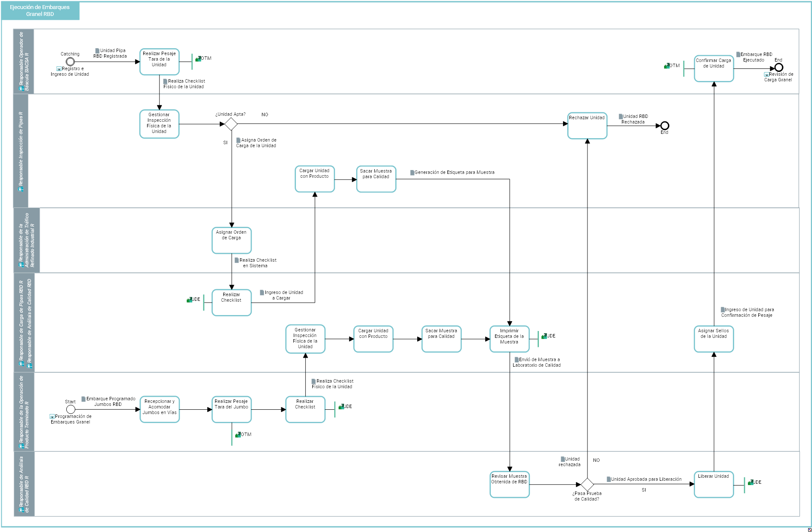Click document icon of Generación de Etiqueta
This screenshot has width=812, height=532.
pyautogui.click(x=412, y=173)
